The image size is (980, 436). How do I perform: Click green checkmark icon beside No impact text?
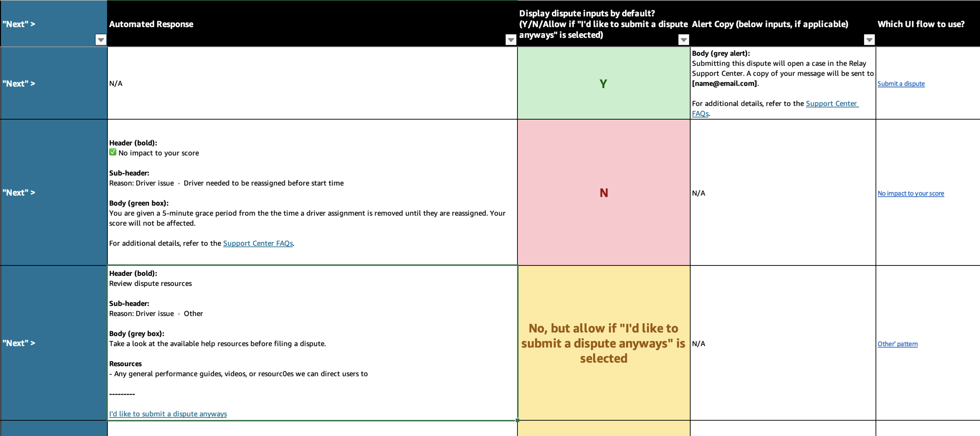(x=113, y=152)
